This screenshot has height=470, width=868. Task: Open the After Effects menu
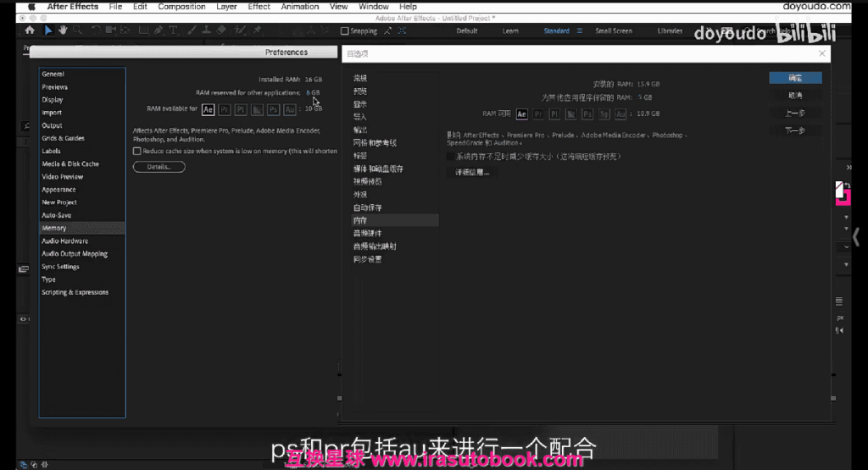pyautogui.click(x=73, y=7)
